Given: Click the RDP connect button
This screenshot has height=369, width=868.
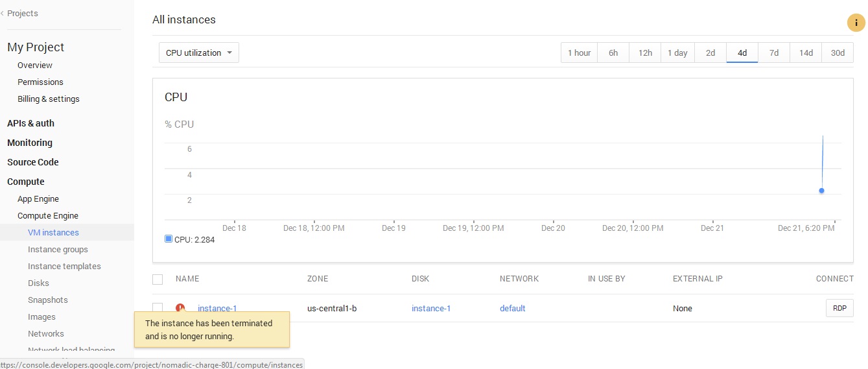Looking at the screenshot, I should click(839, 308).
